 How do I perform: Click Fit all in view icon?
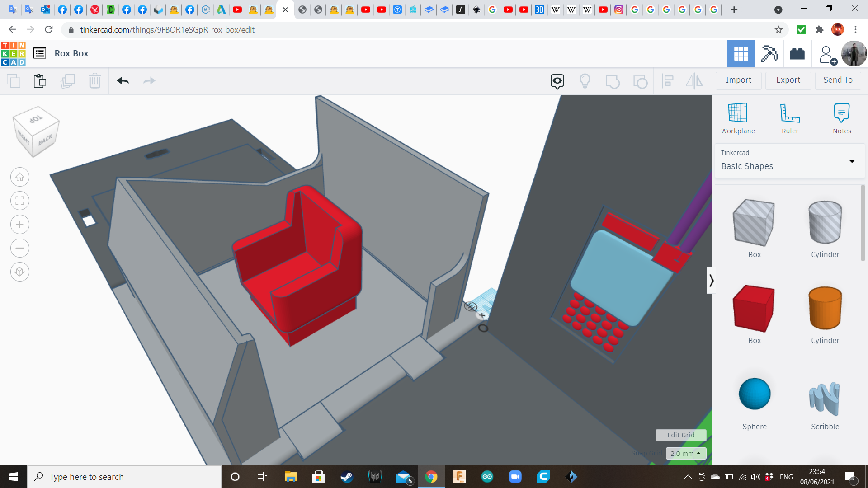click(x=20, y=201)
